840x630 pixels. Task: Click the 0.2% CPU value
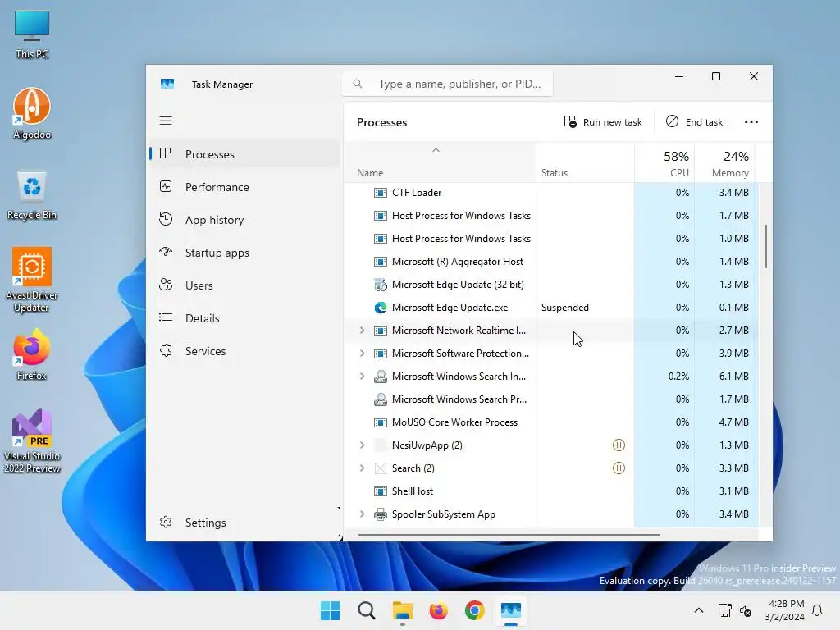click(x=678, y=377)
